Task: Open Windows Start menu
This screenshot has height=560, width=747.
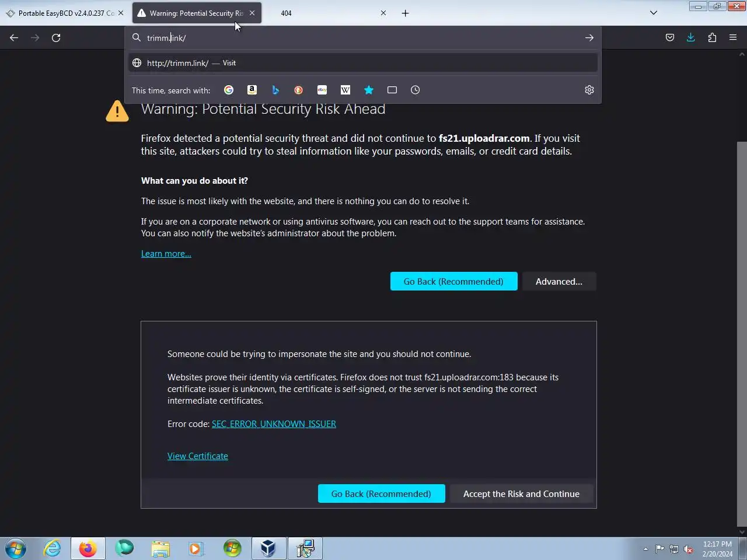Action: tap(16, 548)
